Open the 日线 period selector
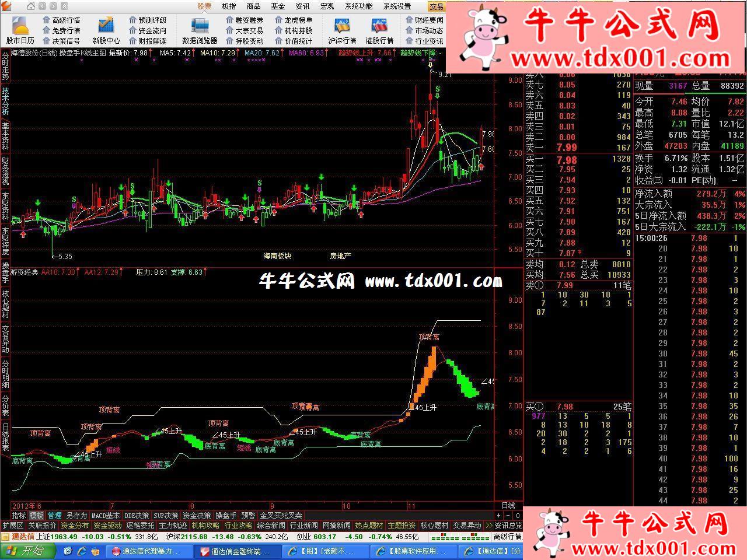The height and width of the screenshot is (560, 747). click(508, 506)
